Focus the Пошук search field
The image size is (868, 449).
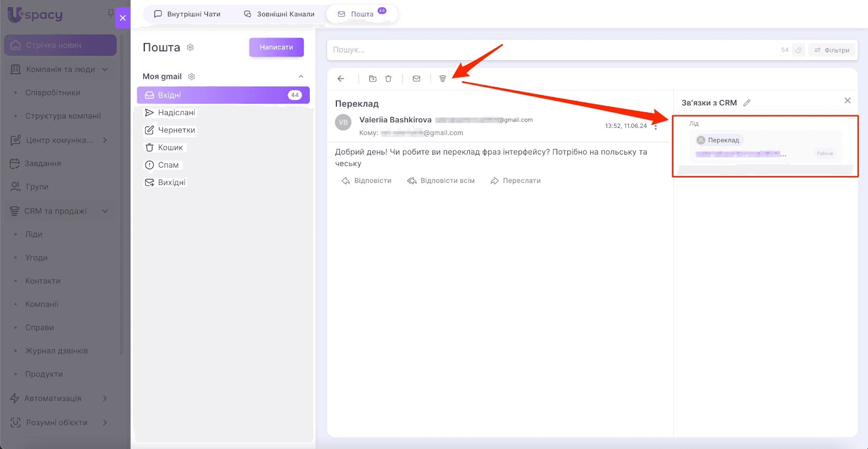[x=553, y=50]
